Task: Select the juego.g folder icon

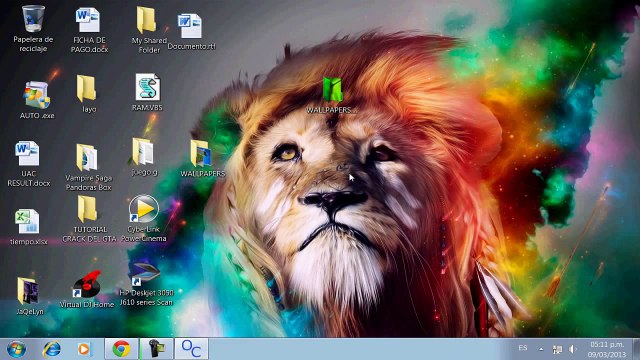Action: (142, 152)
